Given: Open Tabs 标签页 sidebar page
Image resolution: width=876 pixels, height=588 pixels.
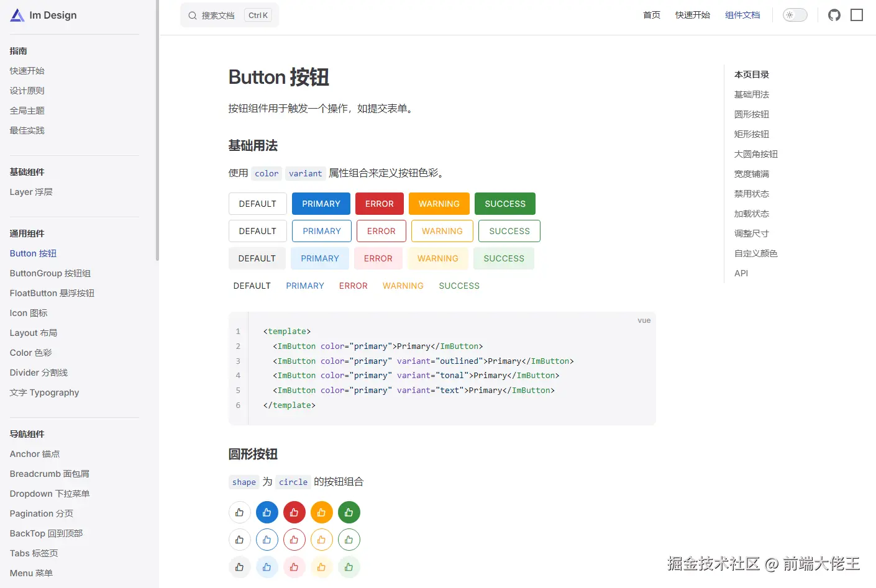Looking at the screenshot, I should (34, 553).
